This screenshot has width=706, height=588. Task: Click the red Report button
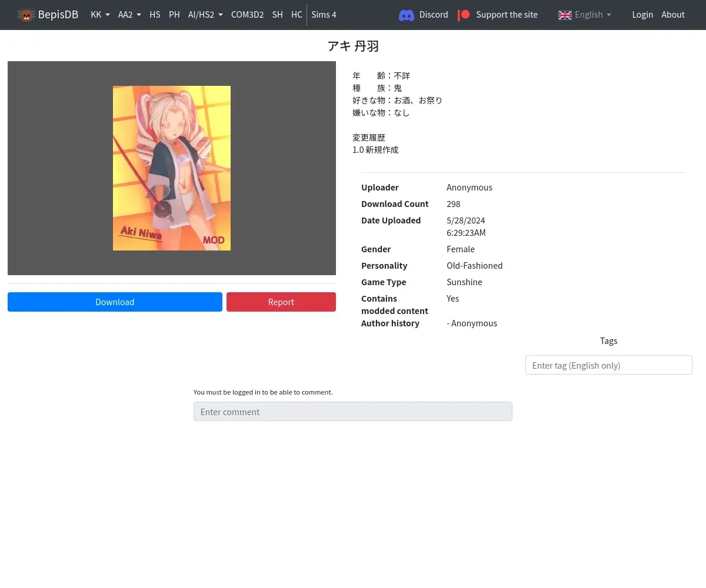pyautogui.click(x=281, y=302)
